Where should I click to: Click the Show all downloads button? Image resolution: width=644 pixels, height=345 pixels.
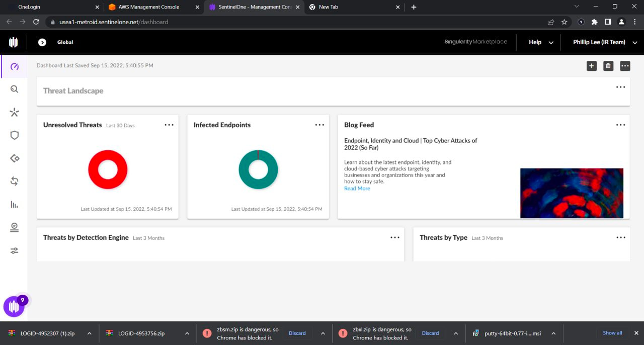[612, 332]
